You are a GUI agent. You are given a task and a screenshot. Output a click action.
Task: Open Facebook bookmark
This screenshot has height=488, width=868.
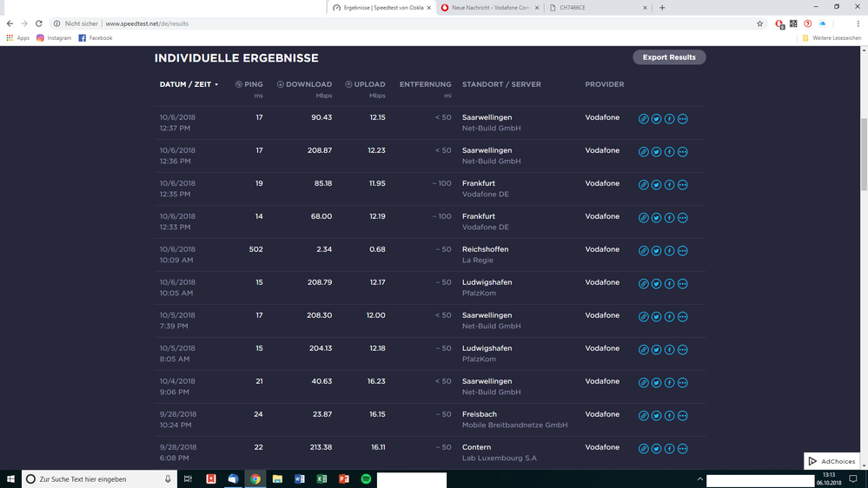[96, 38]
